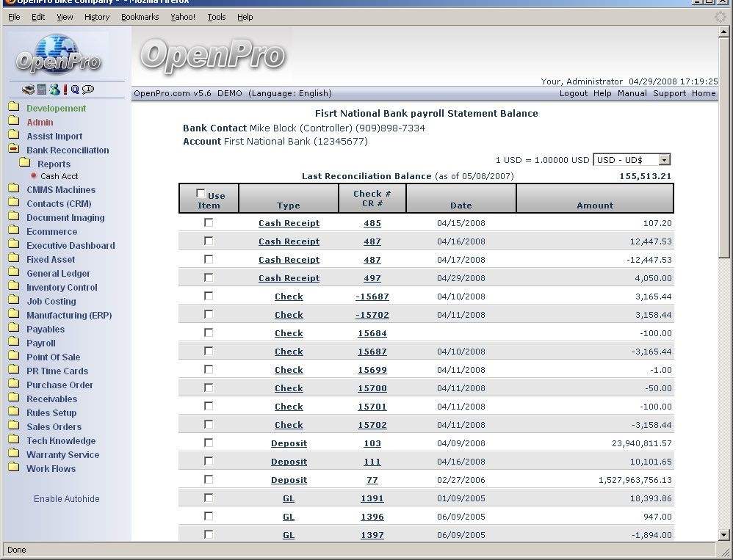The width and height of the screenshot is (733, 560).
Task: Open the History menu
Action: pos(97,17)
